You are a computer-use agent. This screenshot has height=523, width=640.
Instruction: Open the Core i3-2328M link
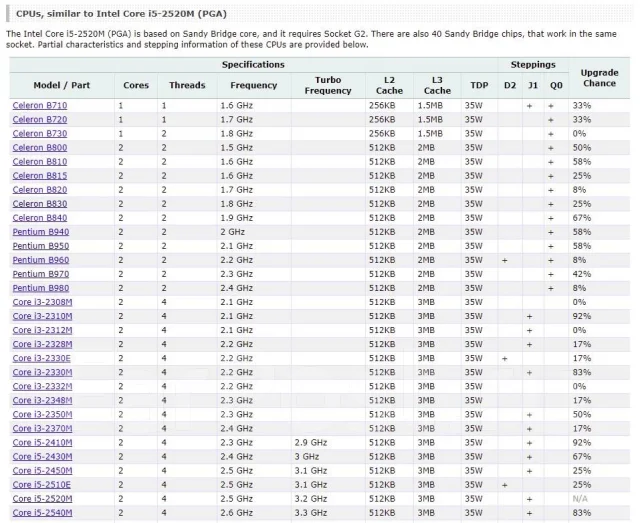point(42,345)
